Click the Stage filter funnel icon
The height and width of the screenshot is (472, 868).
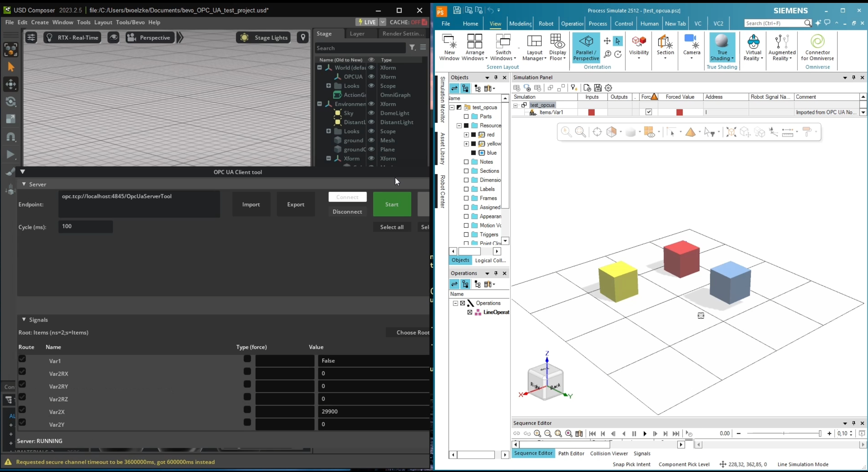click(x=412, y=48)
